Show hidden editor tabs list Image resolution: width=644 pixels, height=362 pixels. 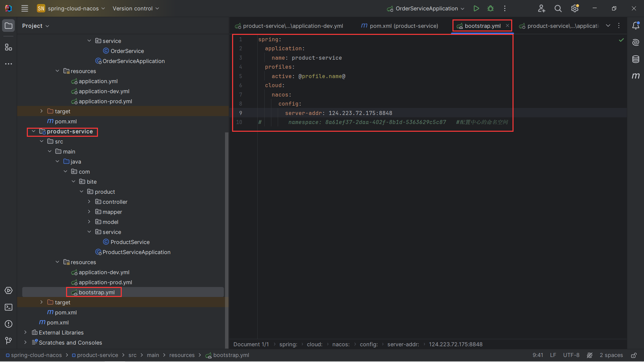click(608, 25)
